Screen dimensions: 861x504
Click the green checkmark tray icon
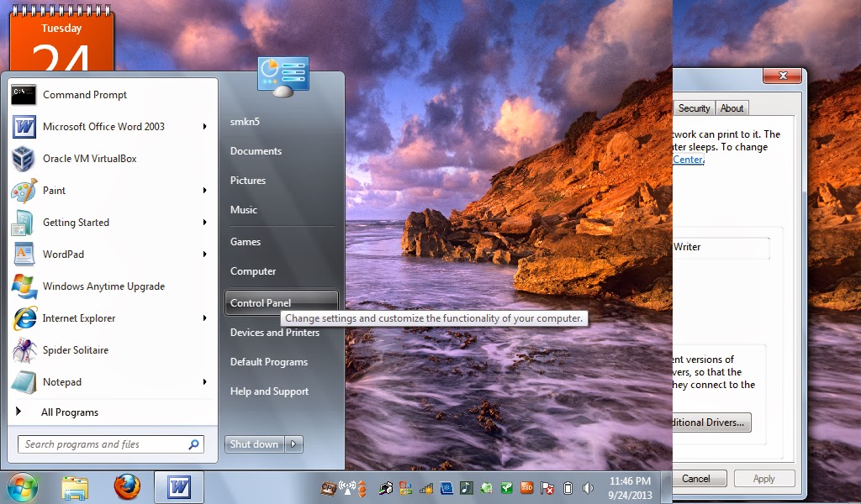[x=506, y=487]
